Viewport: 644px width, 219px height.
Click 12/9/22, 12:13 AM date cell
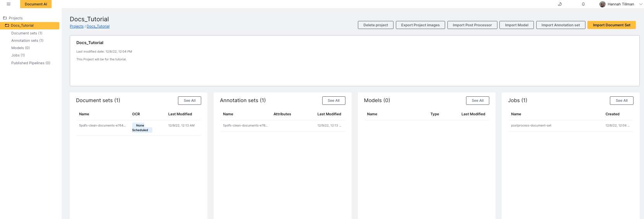181,125
